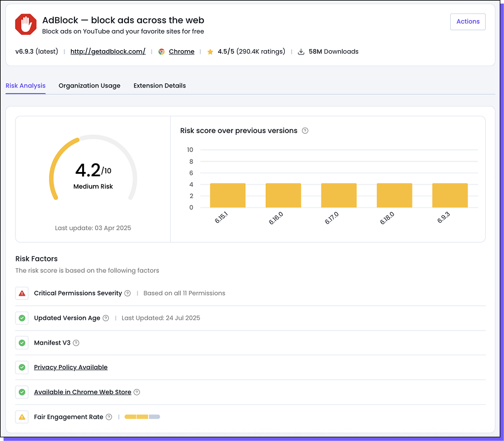Click green check icon for Updated Version Age
The image size is (504, 441).
[22, 318]
